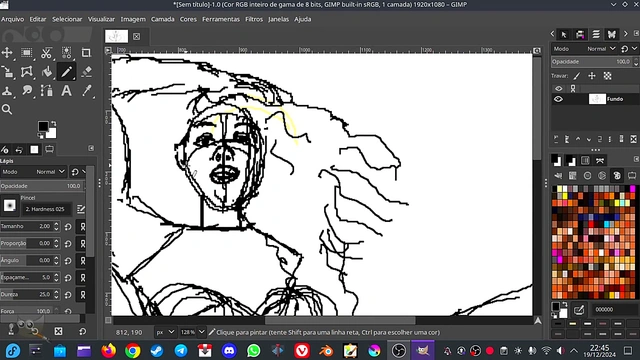The width and height of the screenshot is (640, 360).
Task: Select the Zoom magnifier tool
Action: coord(7,109)
